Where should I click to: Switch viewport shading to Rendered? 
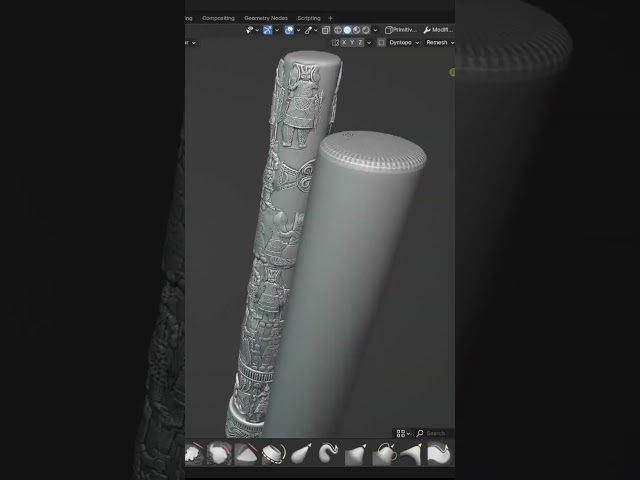click(x=366, y=30)
